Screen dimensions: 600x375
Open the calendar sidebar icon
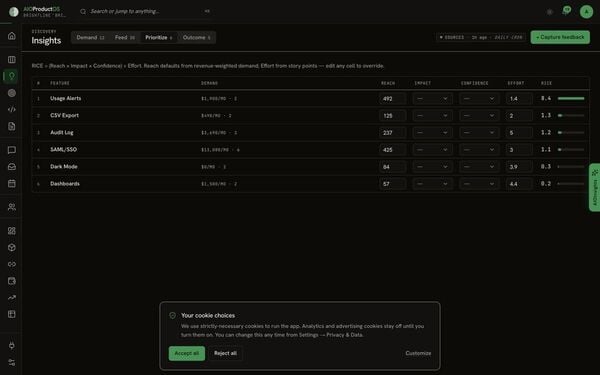tap(12, 183)
